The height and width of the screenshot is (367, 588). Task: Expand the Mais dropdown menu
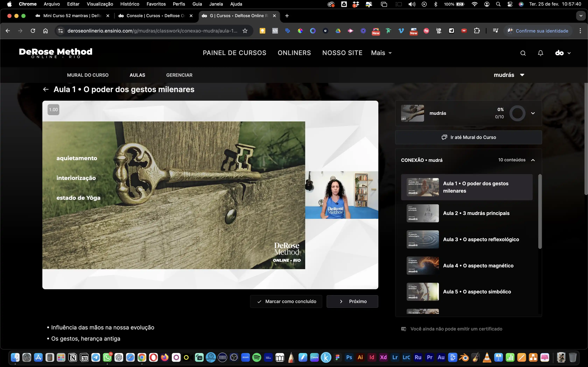click(381, 53)
